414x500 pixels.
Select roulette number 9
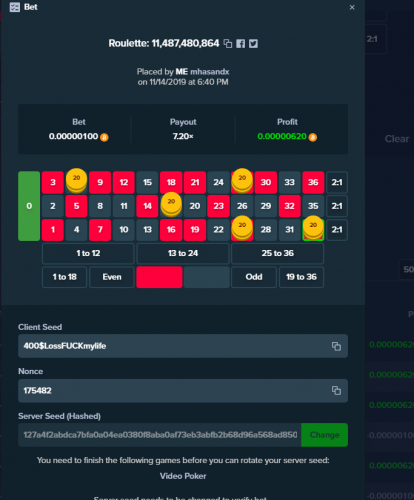tap(100, 182)
